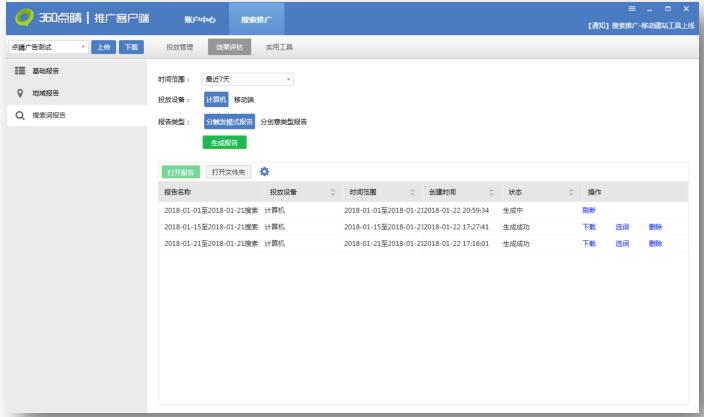Select 计算机 as the delivery device
704x417 pixels.
(217, 100)
